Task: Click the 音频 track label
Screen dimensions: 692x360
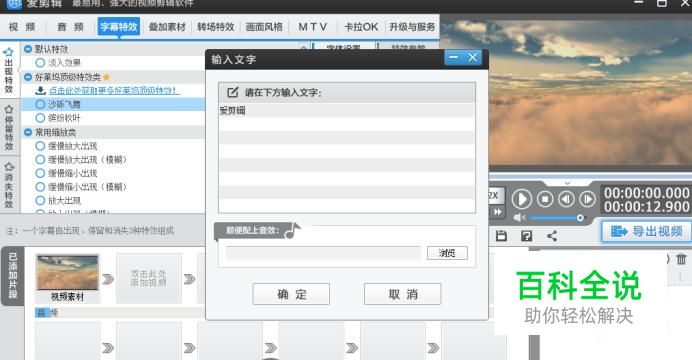Action: coord(47,313)
